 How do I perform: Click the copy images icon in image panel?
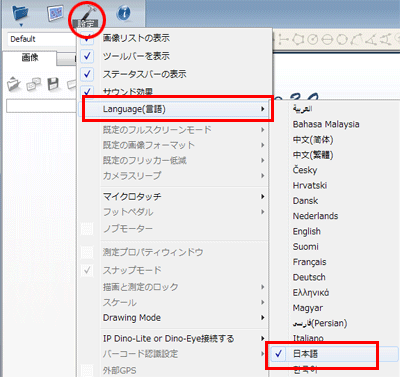tap(34, 84)
